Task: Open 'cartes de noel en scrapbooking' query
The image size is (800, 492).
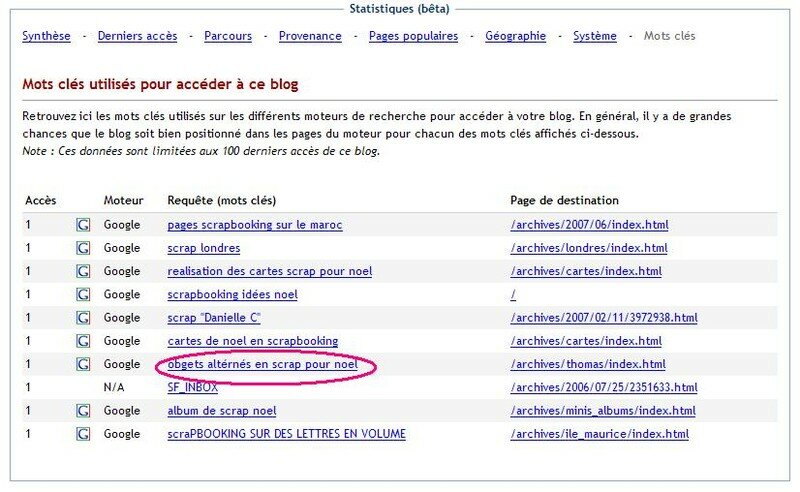Action: click(x=253, y=341)
